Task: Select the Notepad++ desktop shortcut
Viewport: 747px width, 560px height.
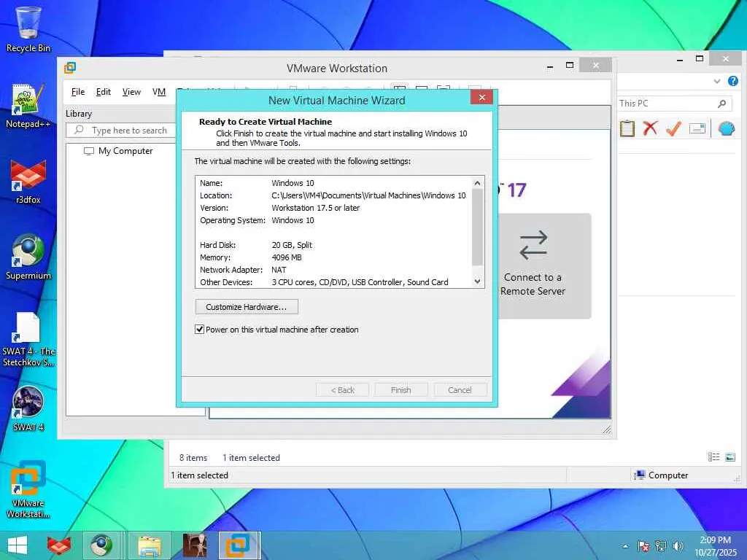Action: pyautogui.click(x=28, y=106)
